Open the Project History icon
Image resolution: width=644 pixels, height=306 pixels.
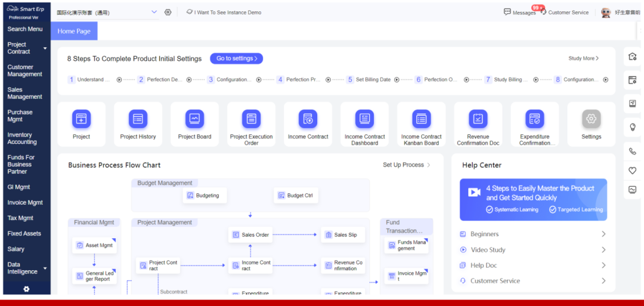tap(138, 119)
